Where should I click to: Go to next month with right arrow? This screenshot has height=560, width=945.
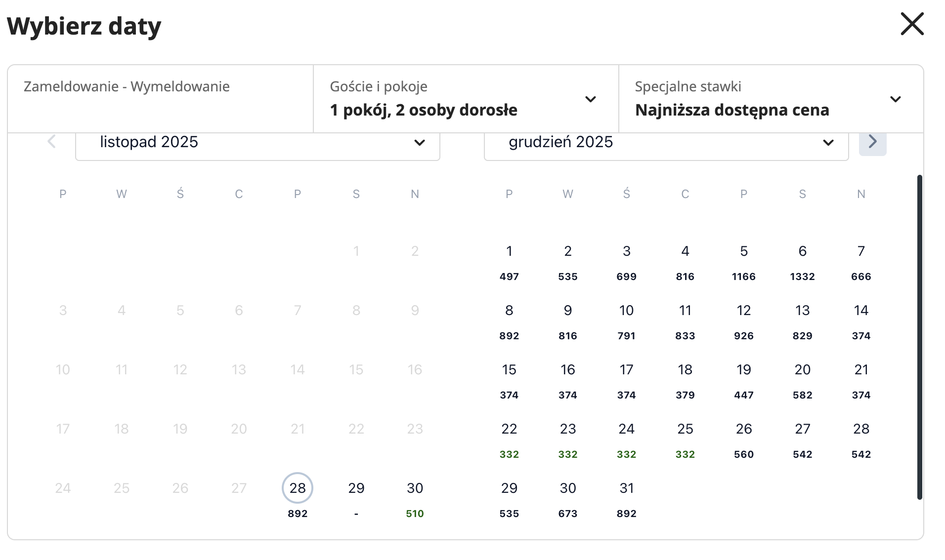click(x=872, y=142)
